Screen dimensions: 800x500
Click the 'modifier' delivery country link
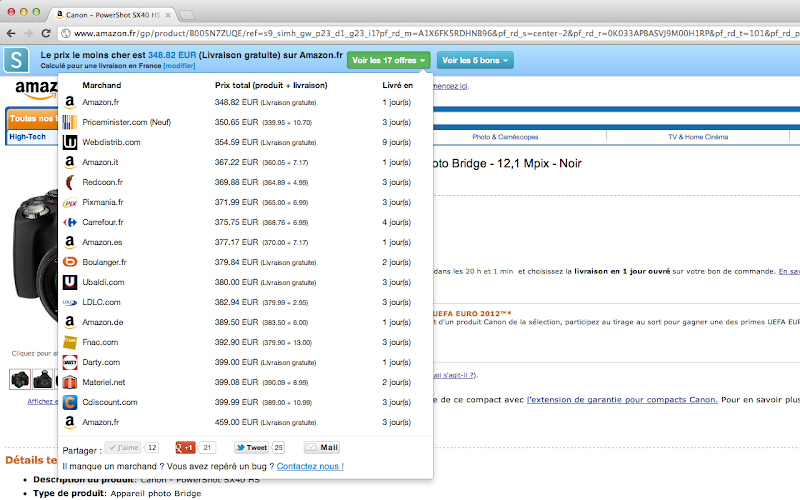tap(179, 66)
